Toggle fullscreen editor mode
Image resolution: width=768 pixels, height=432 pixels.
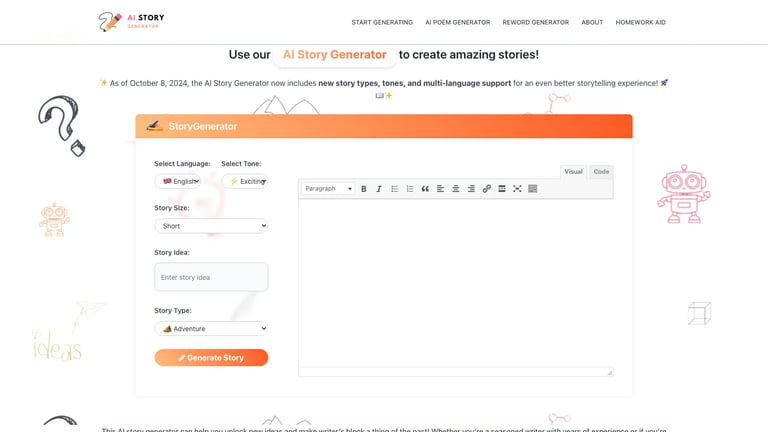(517, 189)
